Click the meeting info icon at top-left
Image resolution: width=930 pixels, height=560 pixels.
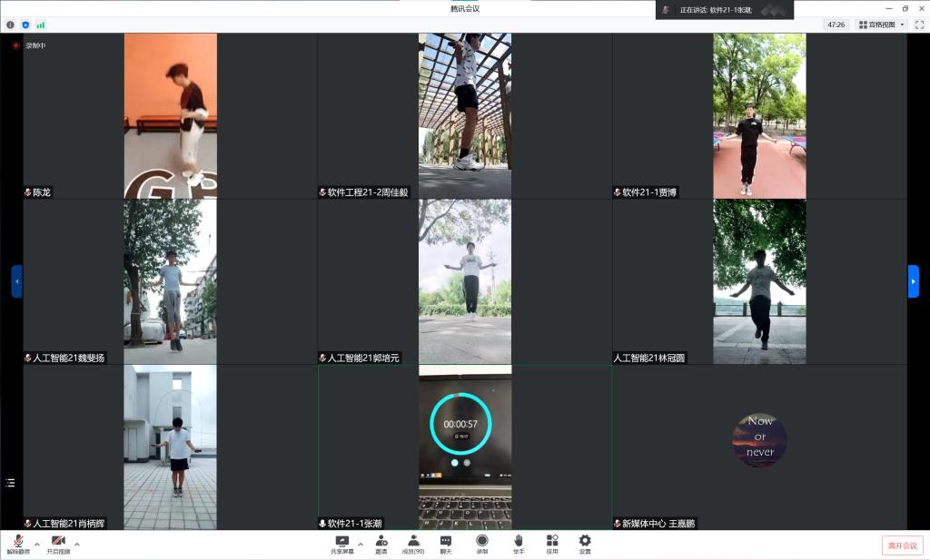pyautogui.click(x=11, y=25)
